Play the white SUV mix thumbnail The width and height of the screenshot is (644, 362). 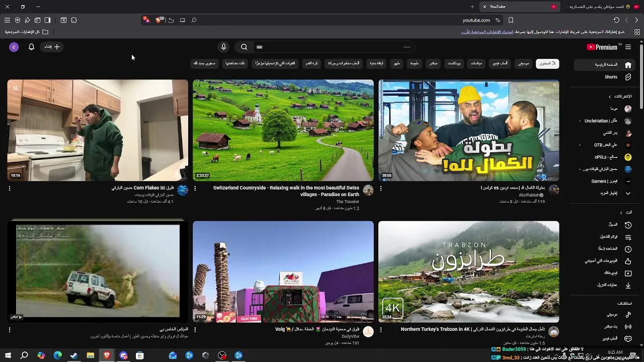tap(98, 271)
